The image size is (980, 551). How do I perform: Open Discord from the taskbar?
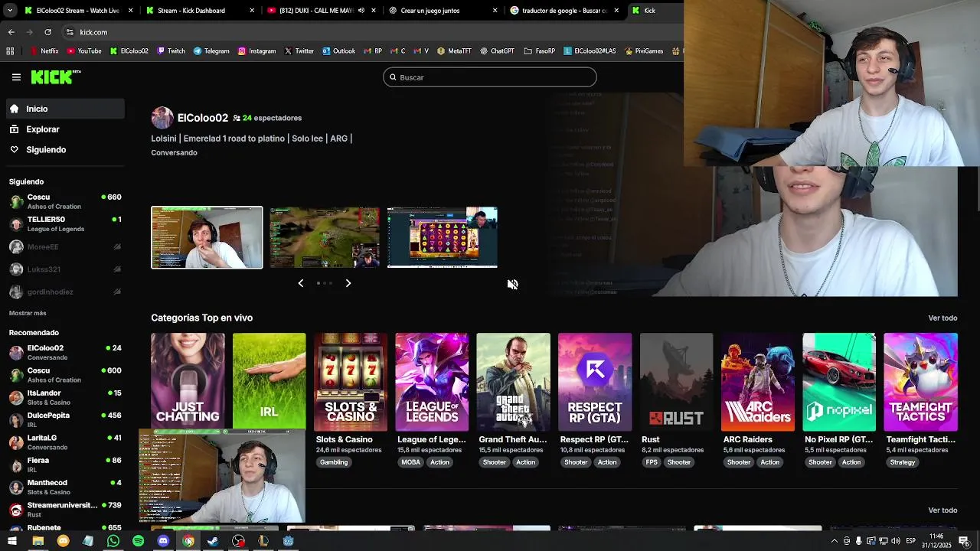pos(163,541)
